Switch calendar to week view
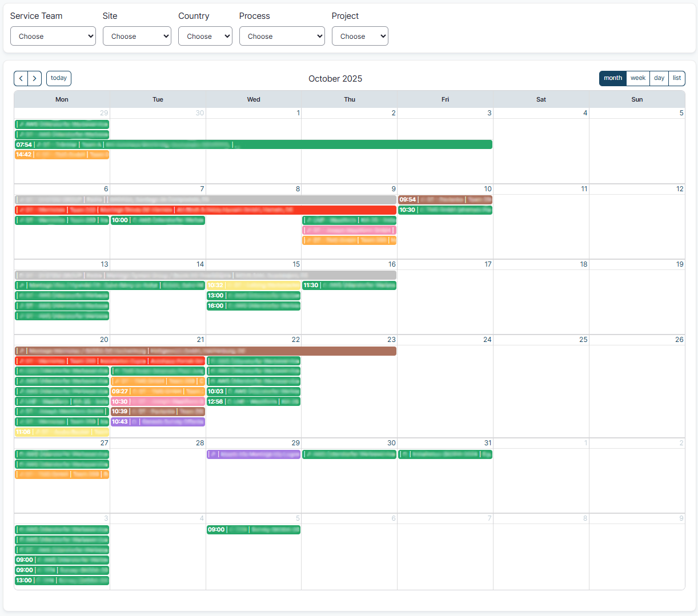Screen dimensions: 698x616 tap(637, 78)
